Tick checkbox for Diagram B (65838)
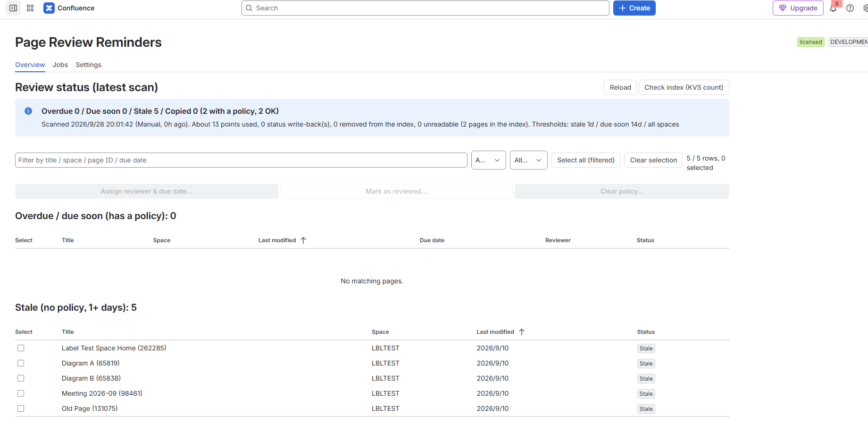Viewport: 868px width, 425px height. (x=21, y=378)
